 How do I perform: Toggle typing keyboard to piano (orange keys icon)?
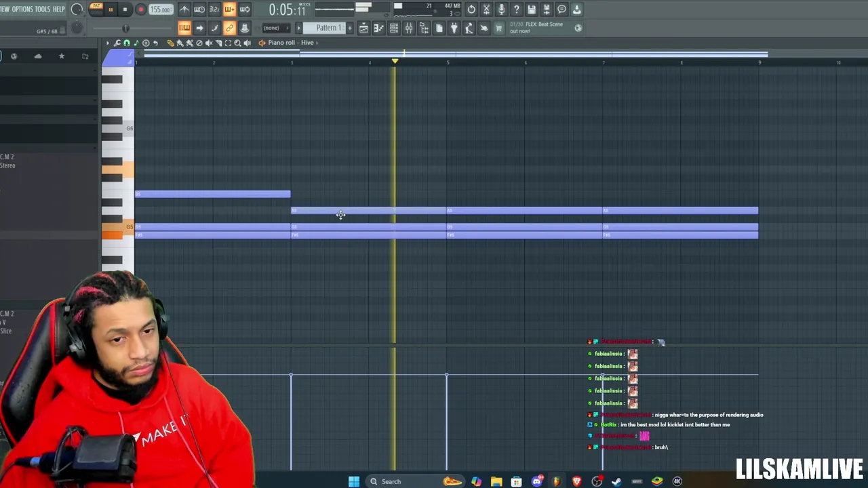184,28
